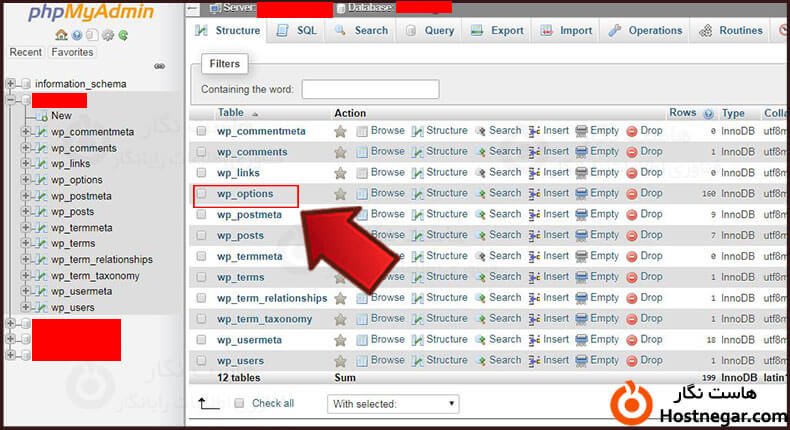790x430 pixels.
Task: Click the phpMyAdmin home icon
Action: 62,35
